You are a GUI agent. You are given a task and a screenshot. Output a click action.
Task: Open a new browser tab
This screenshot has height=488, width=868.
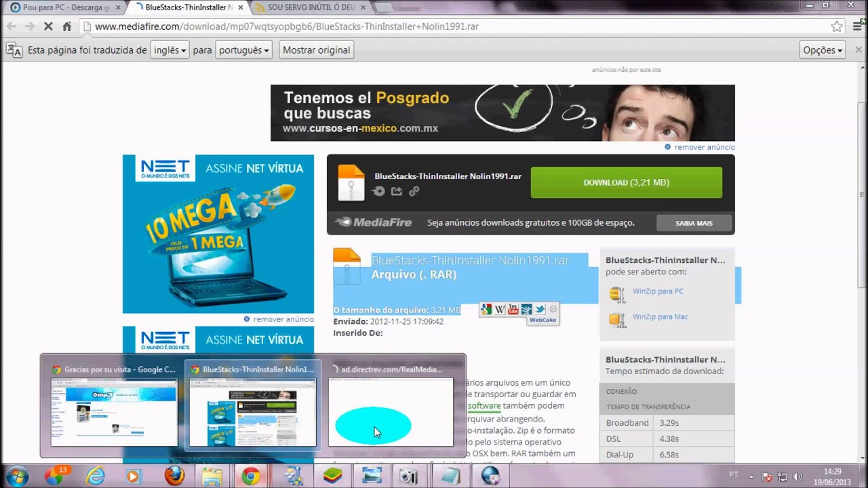384,7
